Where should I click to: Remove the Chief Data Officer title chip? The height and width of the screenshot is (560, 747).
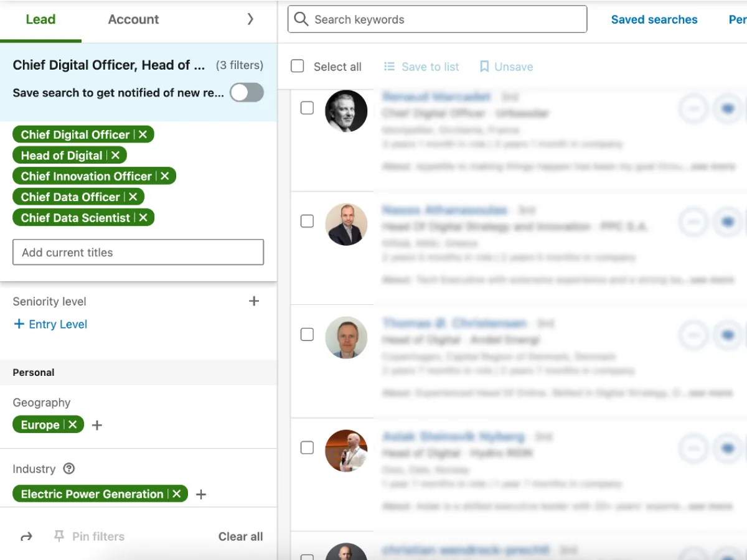pyautogui.click(x=133, y=197)
